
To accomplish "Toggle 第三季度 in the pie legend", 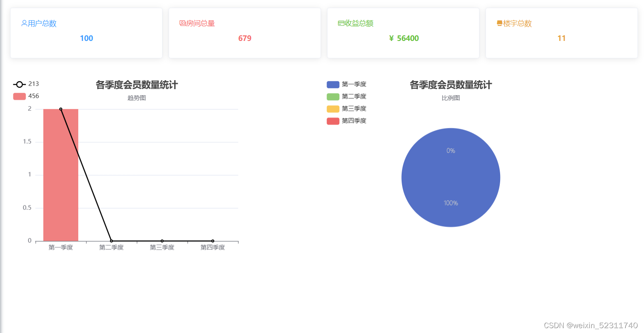I will coord(347,109).
